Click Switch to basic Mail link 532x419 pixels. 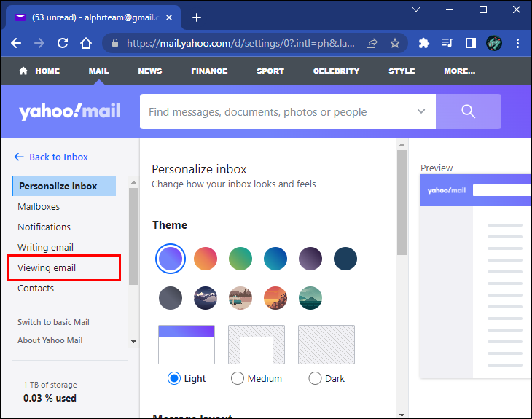pos(53,322)
